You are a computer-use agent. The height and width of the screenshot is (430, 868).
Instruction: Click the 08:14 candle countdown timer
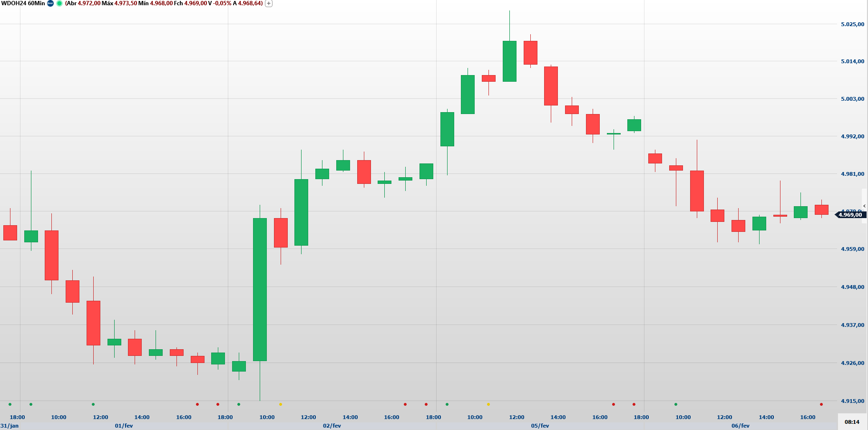(852, 422)
